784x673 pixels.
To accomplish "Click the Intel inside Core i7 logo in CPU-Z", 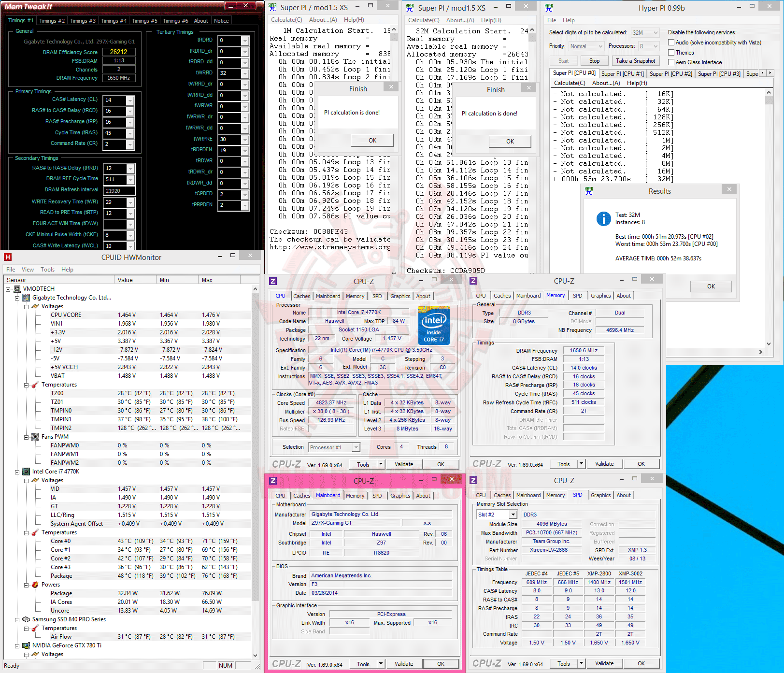I will coord(434,326).
